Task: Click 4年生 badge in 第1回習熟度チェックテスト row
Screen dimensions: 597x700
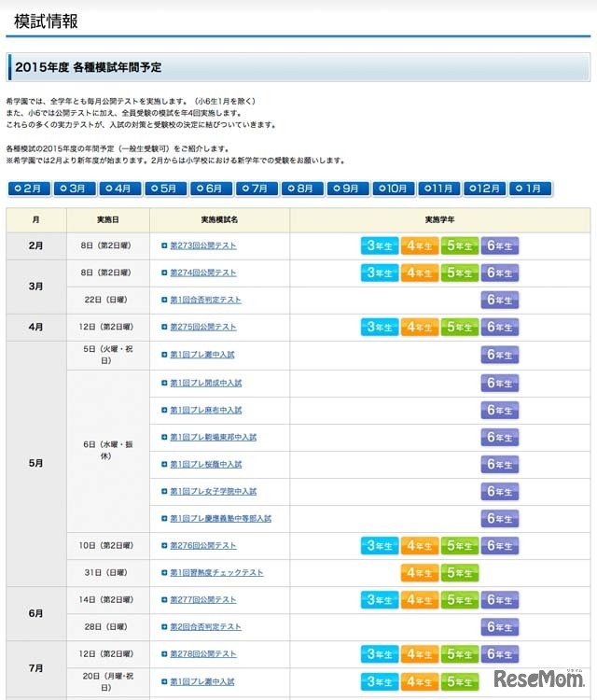Action: [x=420, y=573]
